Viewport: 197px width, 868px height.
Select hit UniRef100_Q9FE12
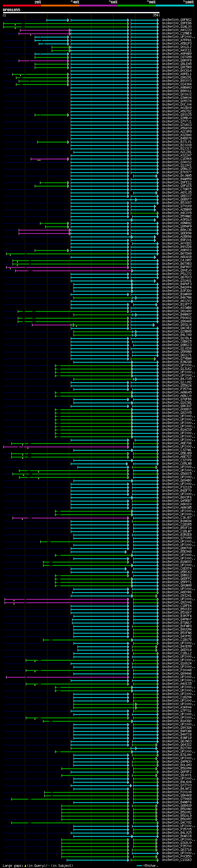click(176, 183)
